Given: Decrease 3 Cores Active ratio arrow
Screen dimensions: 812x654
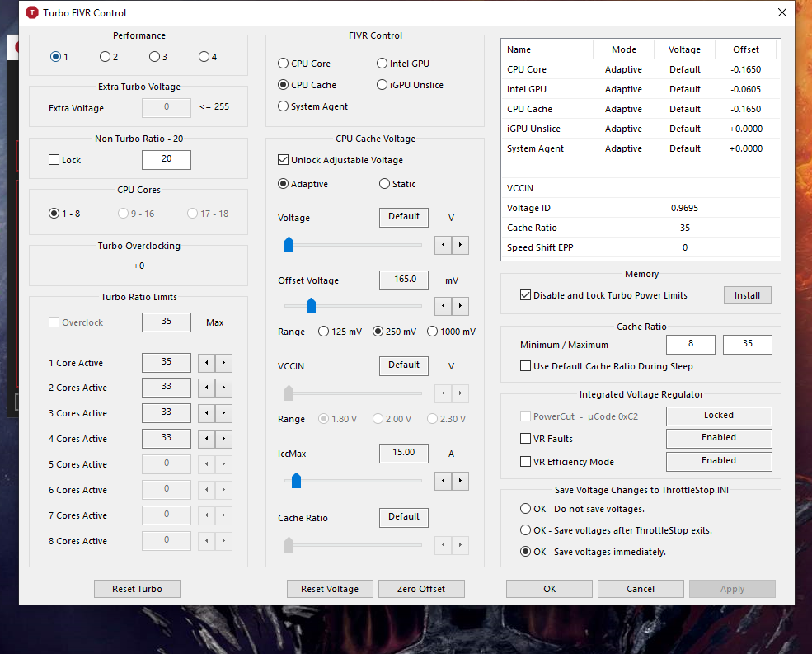Looking at the screenshot, I should pyautogui.click(x=207, y=413).
